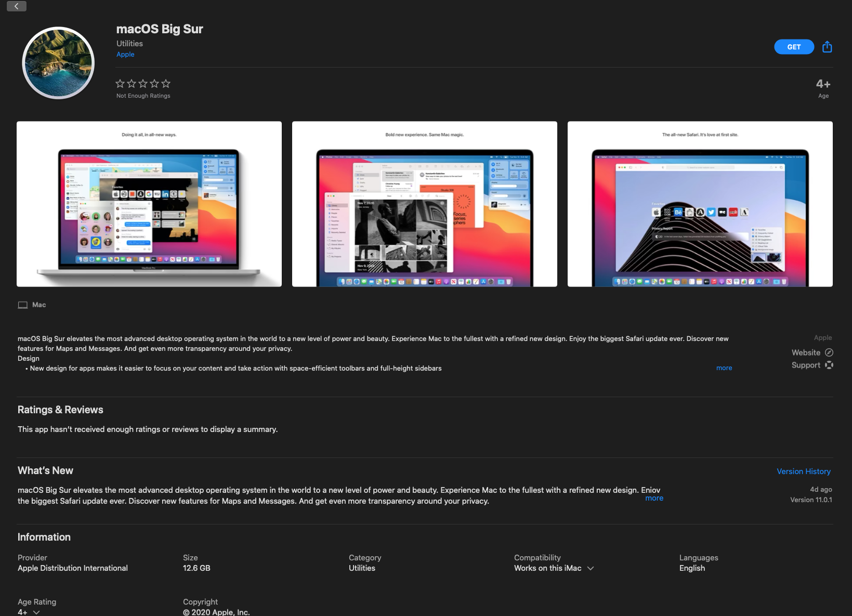Image resolution: width=852 pixels, height=616 pixels.
Task: Click the Mac device icon
Action: [23, 305]
